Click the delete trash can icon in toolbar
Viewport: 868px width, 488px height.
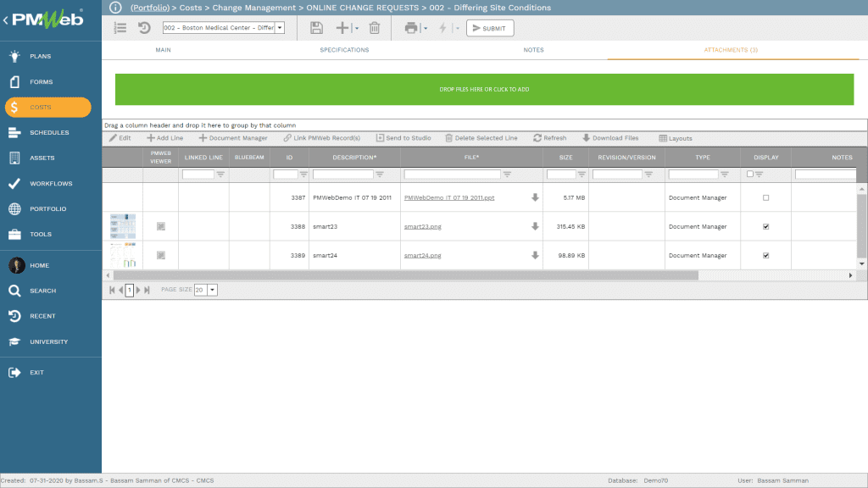(374, 28)
